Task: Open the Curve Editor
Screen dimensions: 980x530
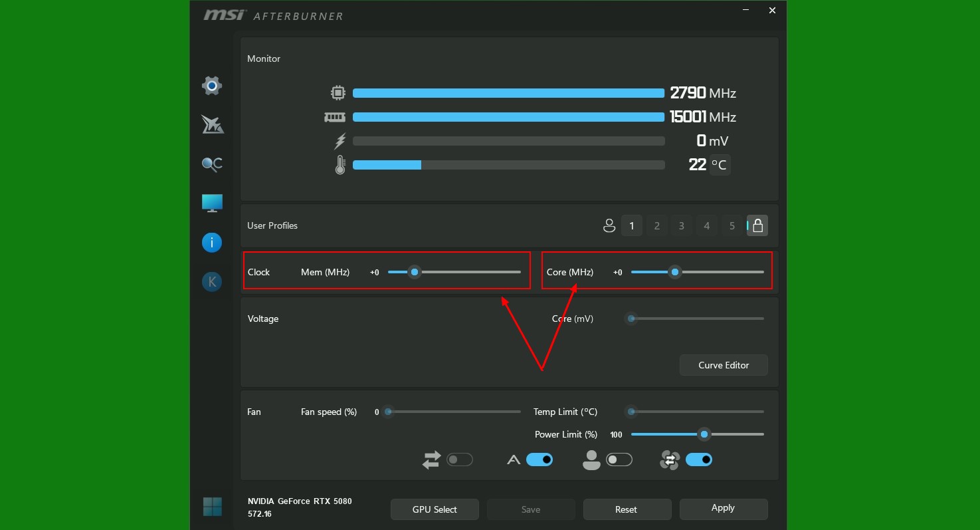Action: click(724, 365)
